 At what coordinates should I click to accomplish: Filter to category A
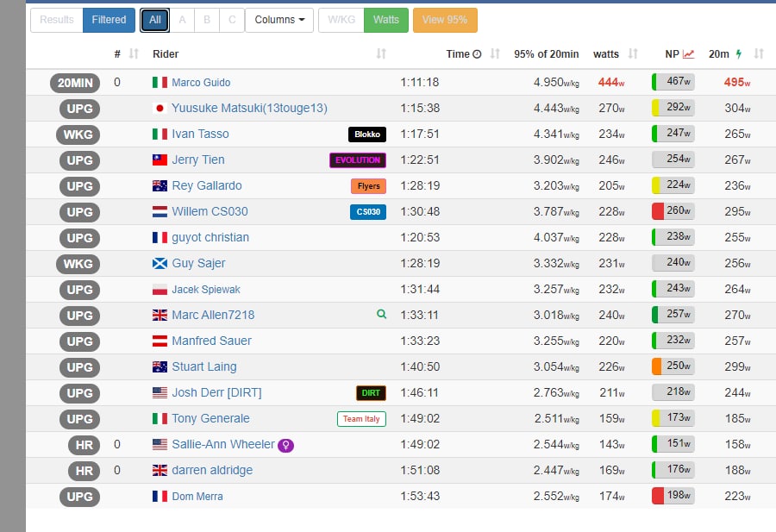coord(182,20)
